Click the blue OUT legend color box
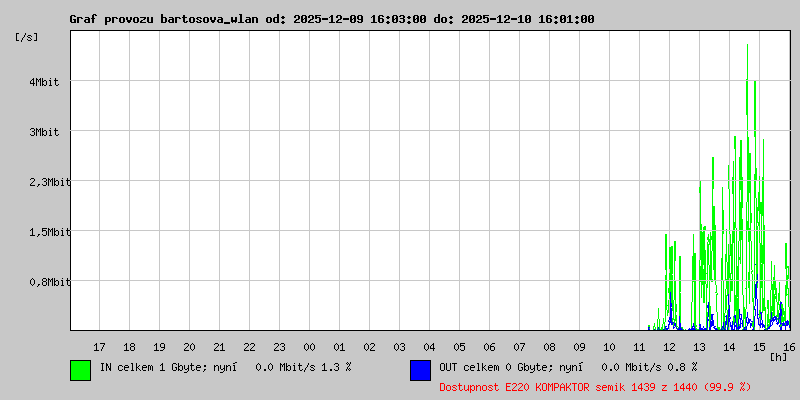 [x=420, y=370]
